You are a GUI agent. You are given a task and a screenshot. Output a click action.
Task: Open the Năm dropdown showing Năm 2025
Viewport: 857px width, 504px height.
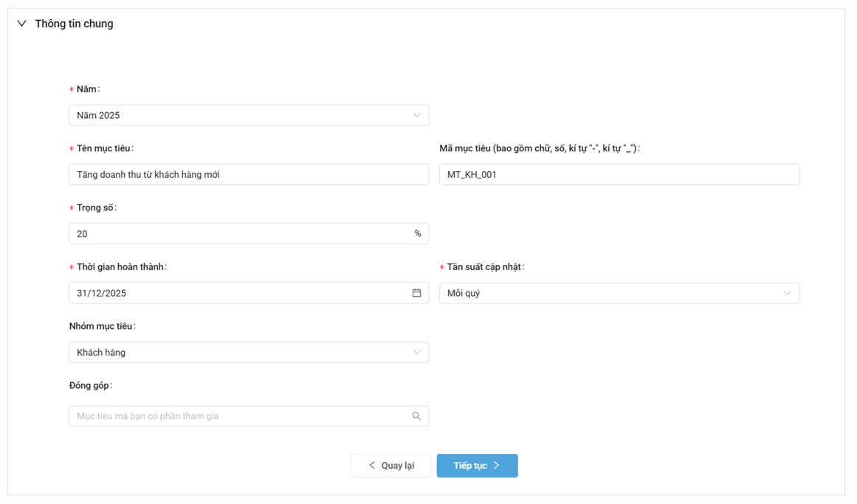tap(236, 115)
